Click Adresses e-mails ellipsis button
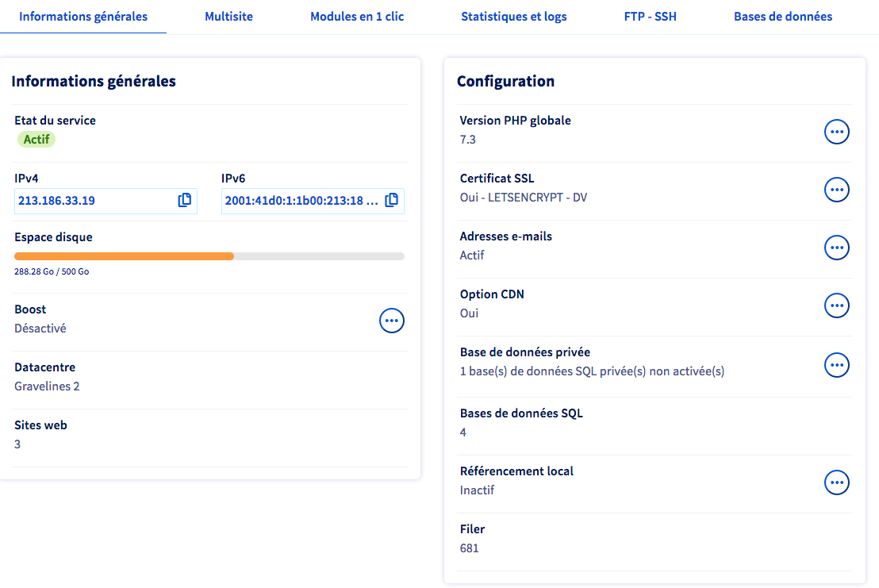The height and width of the screenshot is (588, 879). (837, 248)
